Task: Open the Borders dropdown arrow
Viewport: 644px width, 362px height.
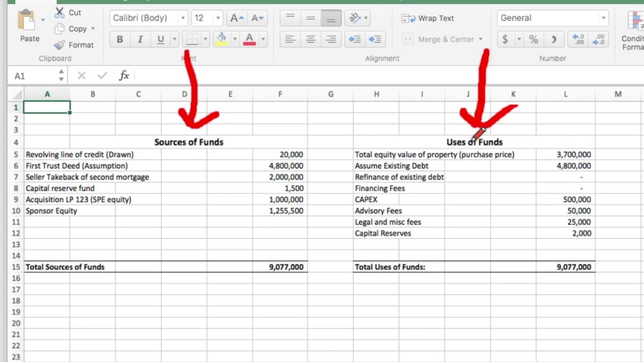Action: pyautogui.click(x=205, y=39)
